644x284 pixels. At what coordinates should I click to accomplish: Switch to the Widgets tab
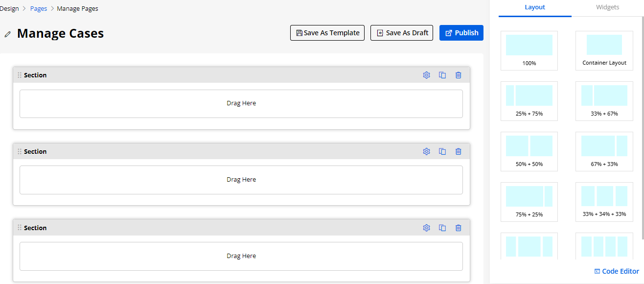pyautogui.click(x=607, y=7)
